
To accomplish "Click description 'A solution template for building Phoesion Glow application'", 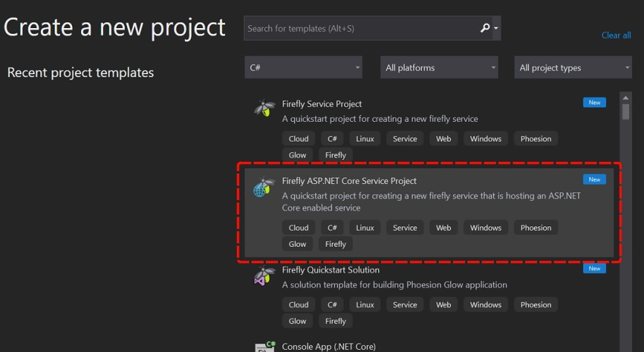I will [x=394, y=285].
